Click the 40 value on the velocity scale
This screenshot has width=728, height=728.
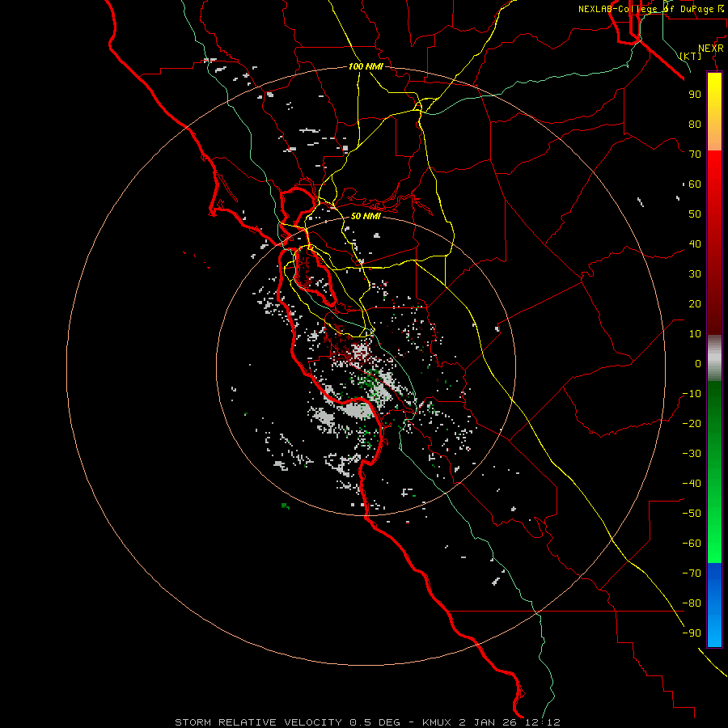[x=695, y=244]
